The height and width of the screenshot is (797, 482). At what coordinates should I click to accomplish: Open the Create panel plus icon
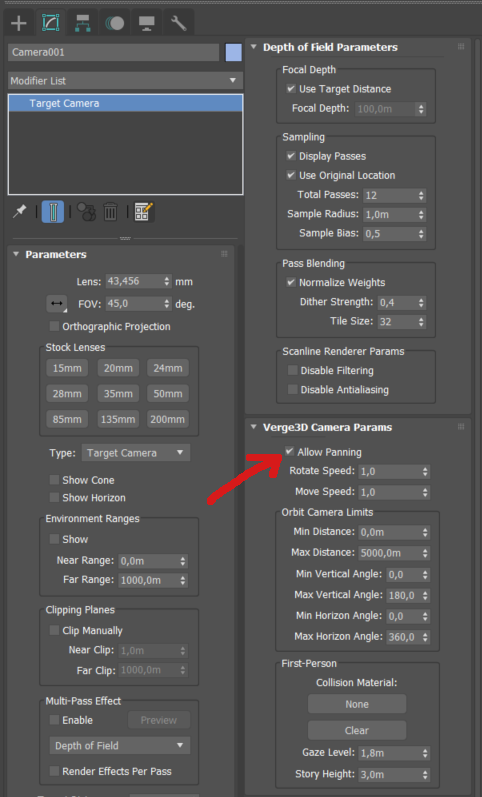click(19, 23)
